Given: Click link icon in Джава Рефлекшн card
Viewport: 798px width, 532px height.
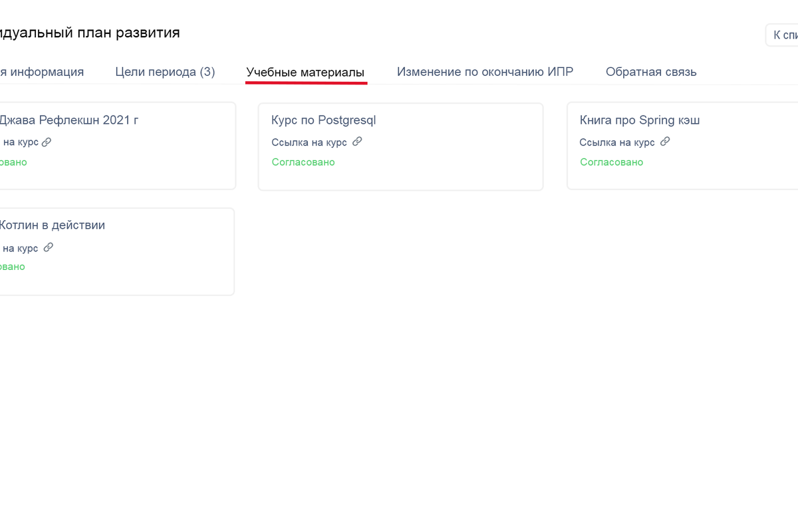Looking at the screenshot, I should 47,142.
